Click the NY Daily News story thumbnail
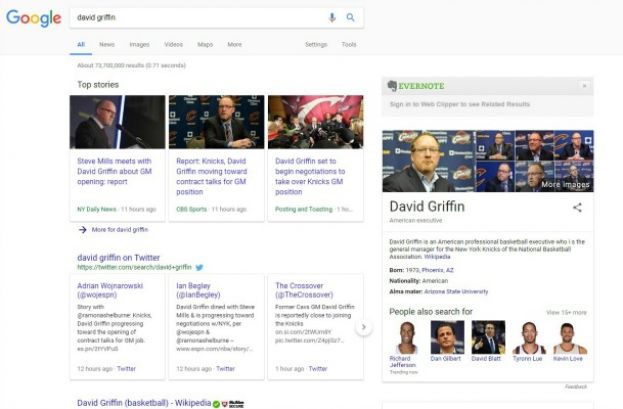 pyautogui.click(x=117, y=122)
